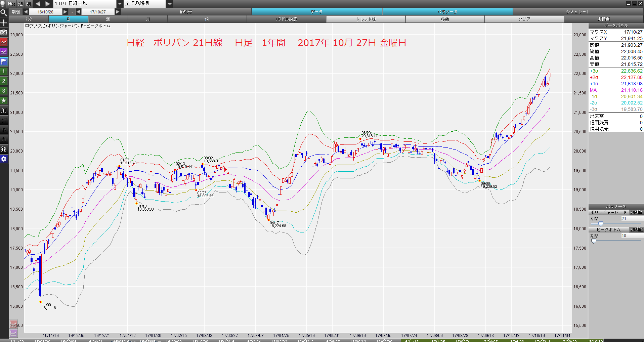The width and height of the screenshot is (644, 342).
Task: Click the Bollinger band period slider
Action: [x=616, y=224]
